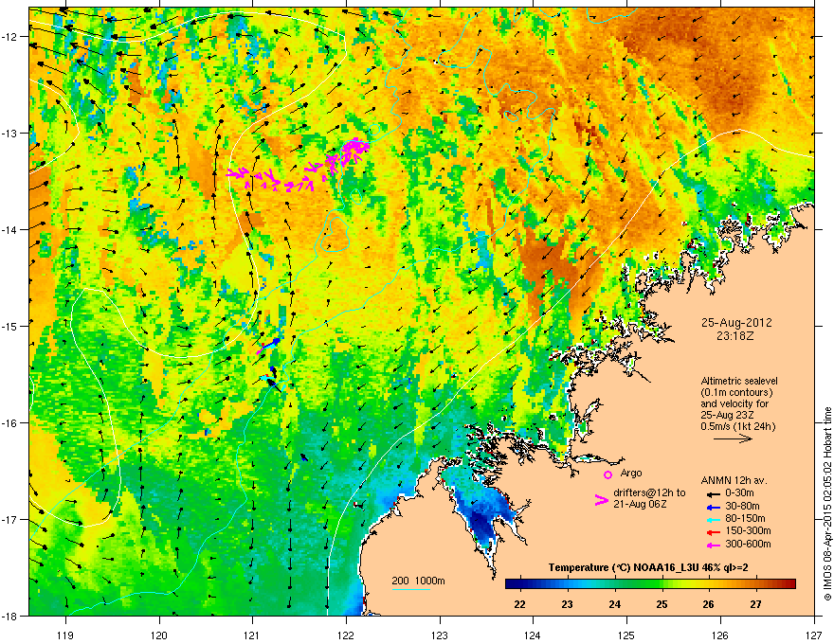Viewport: 834px width, 644px height.
Task: Click the 121 longitude axis label
Action: [x=253, y=635]
